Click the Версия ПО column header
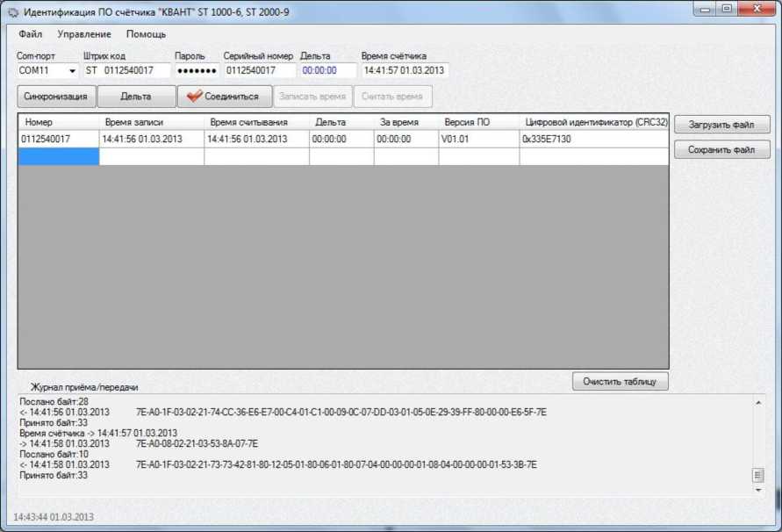Viewport: 782px width, 532px height. (478, 122)
